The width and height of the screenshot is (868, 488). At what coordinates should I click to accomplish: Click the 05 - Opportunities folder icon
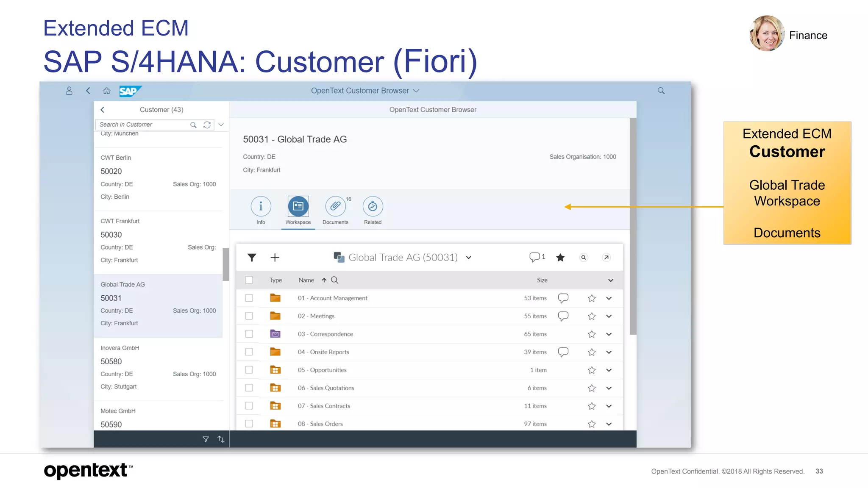point(275,370)
